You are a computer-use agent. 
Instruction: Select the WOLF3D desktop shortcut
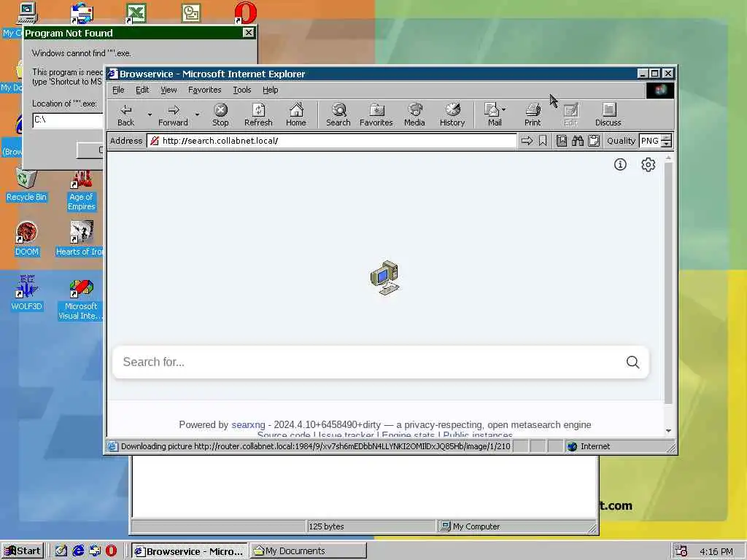pyautogui.click(x=27, y=292)
